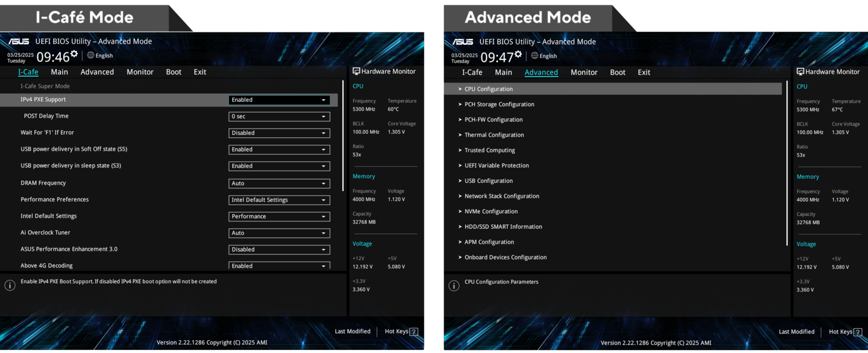868x353 pixels.
Task: Select the I-Cafe tab in I-Café Mode window
Action: 28,72
